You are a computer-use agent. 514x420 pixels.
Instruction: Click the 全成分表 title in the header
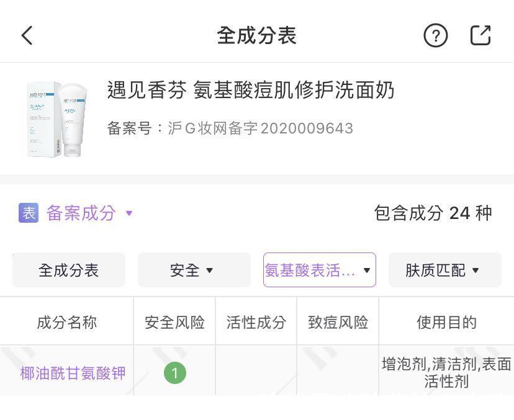257,36
